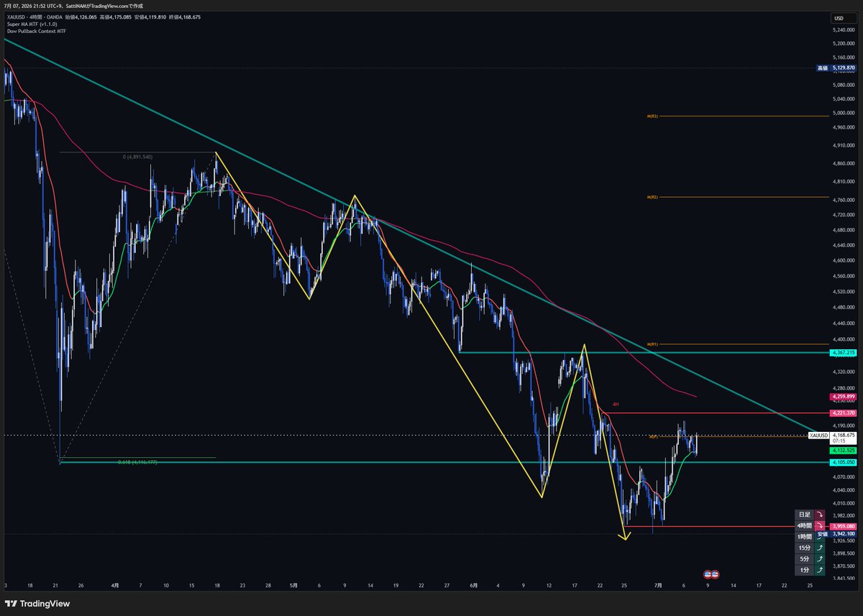Click the 15分 timeframe cell in the table
Viewport: 863px width, 616px height.
pyautogui.click(x=804, y=548)
